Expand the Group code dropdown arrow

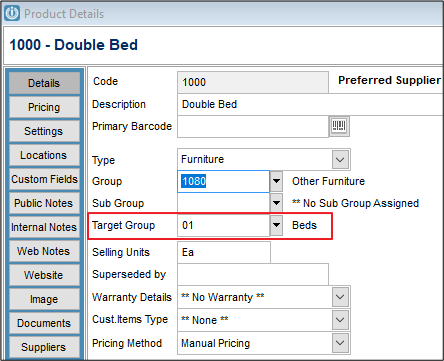click(276, 181)
